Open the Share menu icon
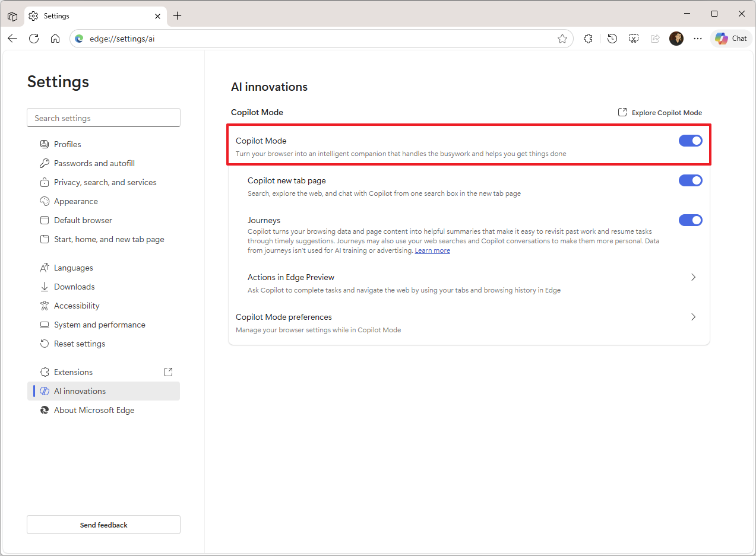 (654, 38)
